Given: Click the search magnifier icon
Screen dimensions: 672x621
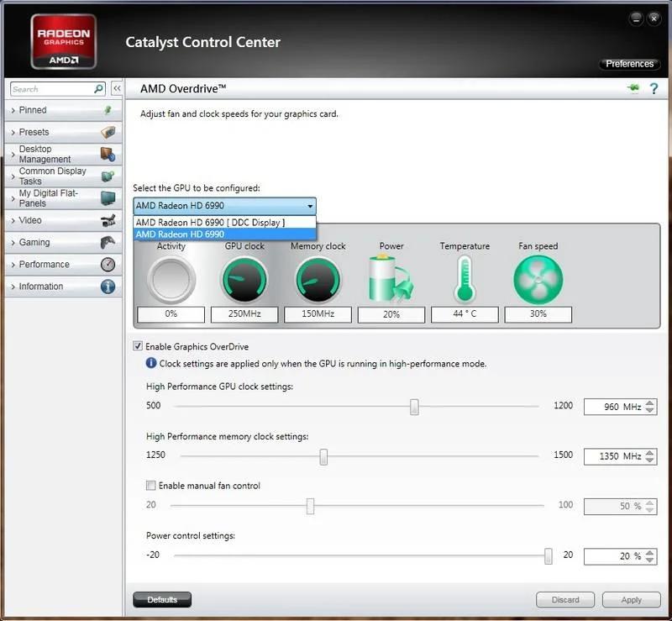Looking at the screenshot, I should 98,89.
